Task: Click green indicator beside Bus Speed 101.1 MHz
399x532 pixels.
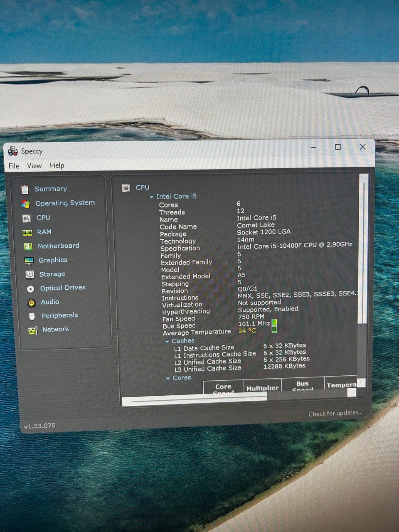Action: [x=274, y=323]
